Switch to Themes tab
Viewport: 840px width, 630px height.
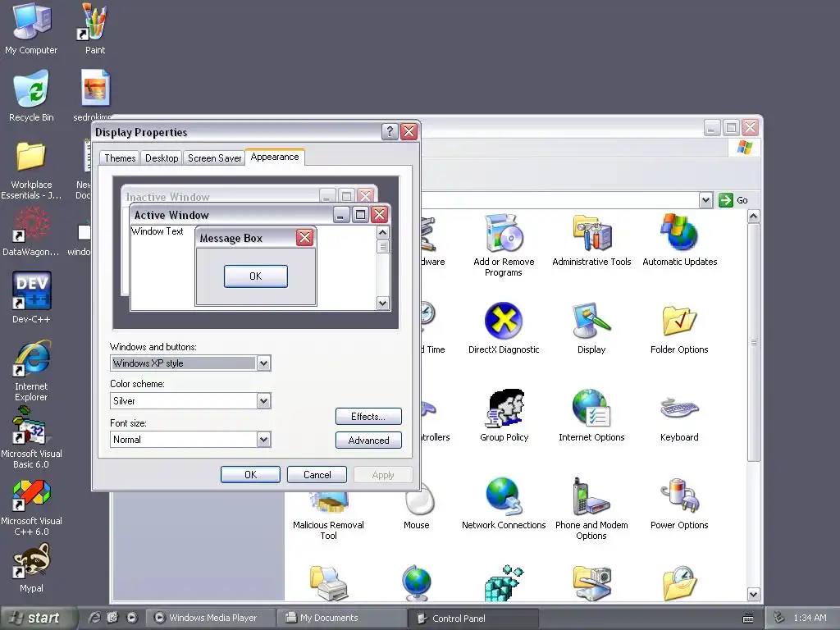pyautogui.click(x=120, y=158)
